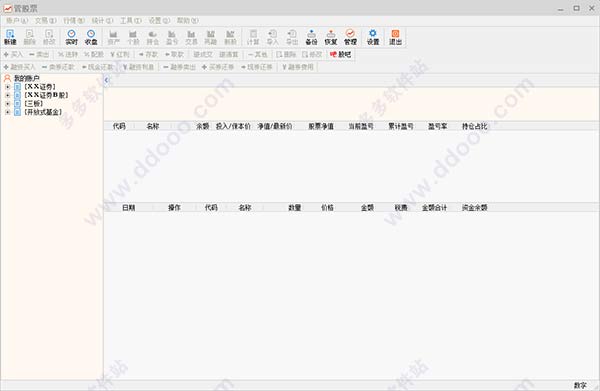Sort transactions by 资金余额 column

click(474, 208)
